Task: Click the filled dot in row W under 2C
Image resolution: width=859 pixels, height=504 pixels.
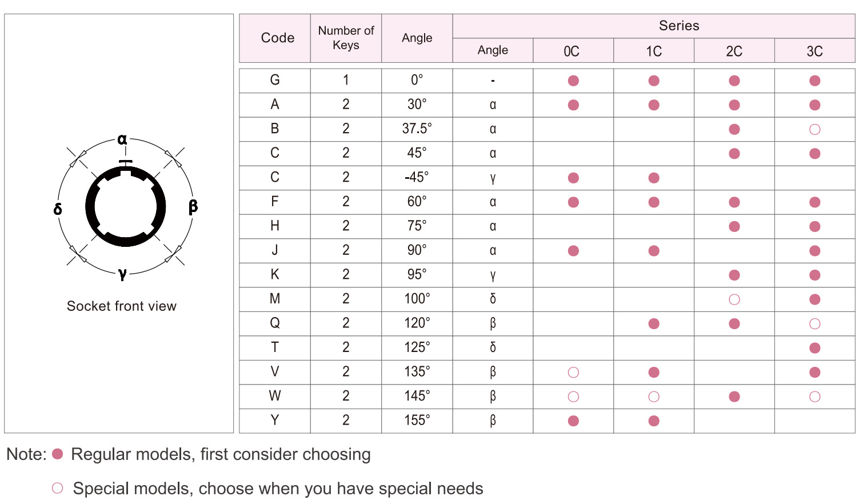Action: [x=734, y=397]
